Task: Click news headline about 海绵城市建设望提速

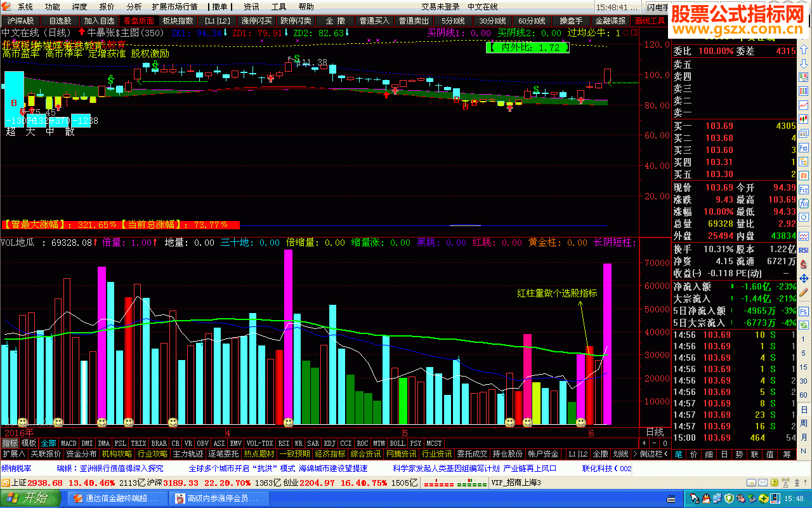Action: (333, 469)
